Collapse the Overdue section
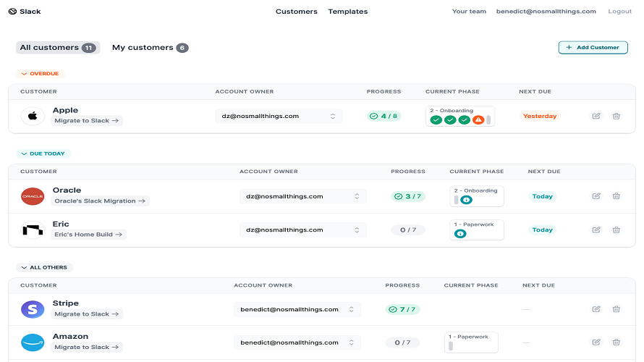This screenshot has height=362, width=644. click(x=41, y=74)
